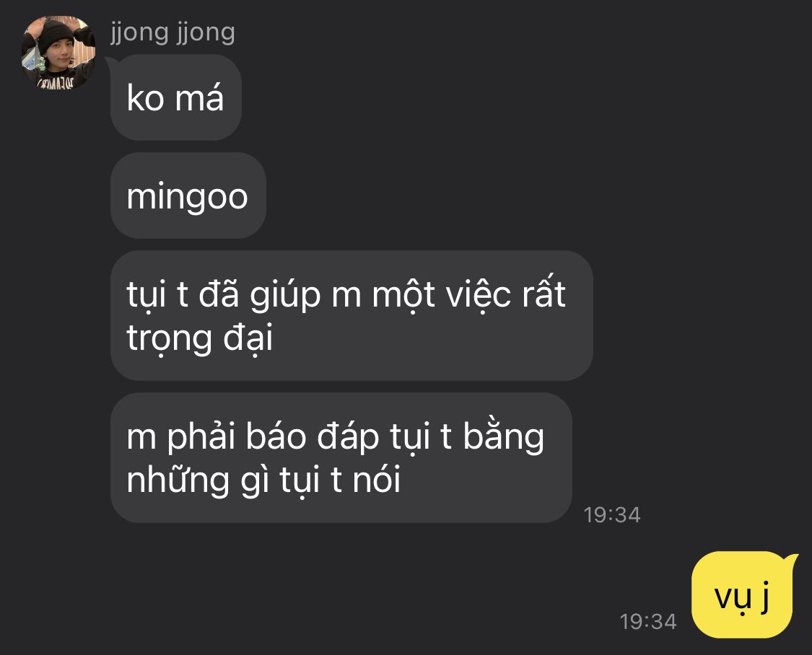Click the word "bằng" in the last received message
The width and height of the screenshot is (812, 655).
(x=503, y=436)
